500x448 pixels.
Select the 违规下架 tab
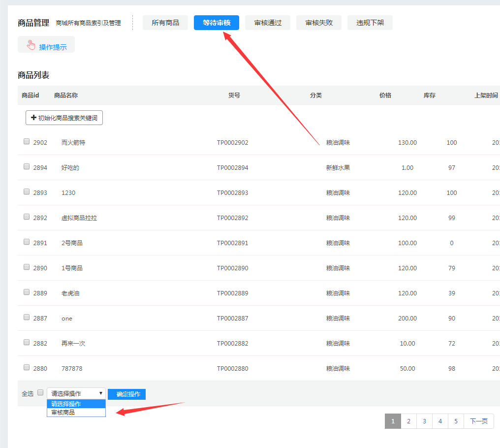click(x=370, y=23)
